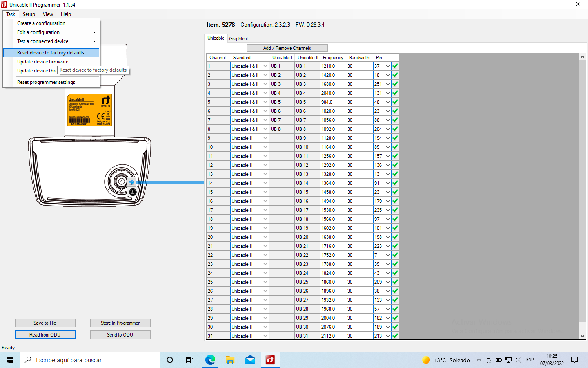This screenshot has width=588, height=368.
Task: Open the Windows Start menu
Action: coord(10,360)
